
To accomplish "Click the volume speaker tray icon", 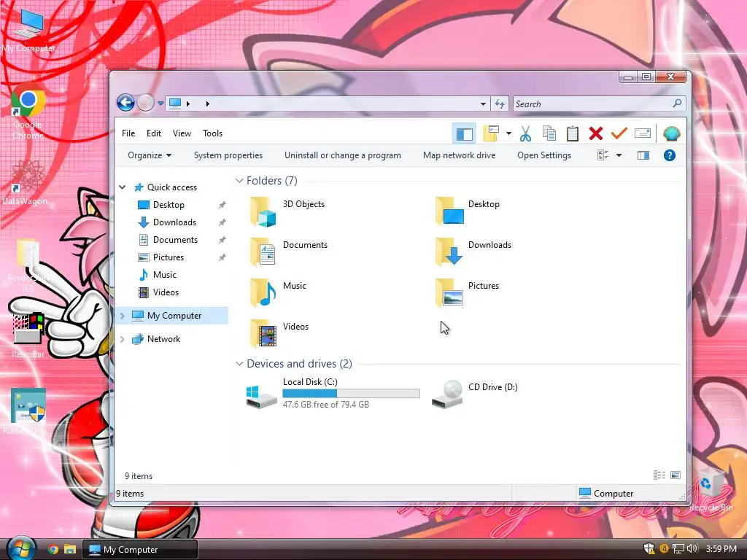I will point(692,549).
